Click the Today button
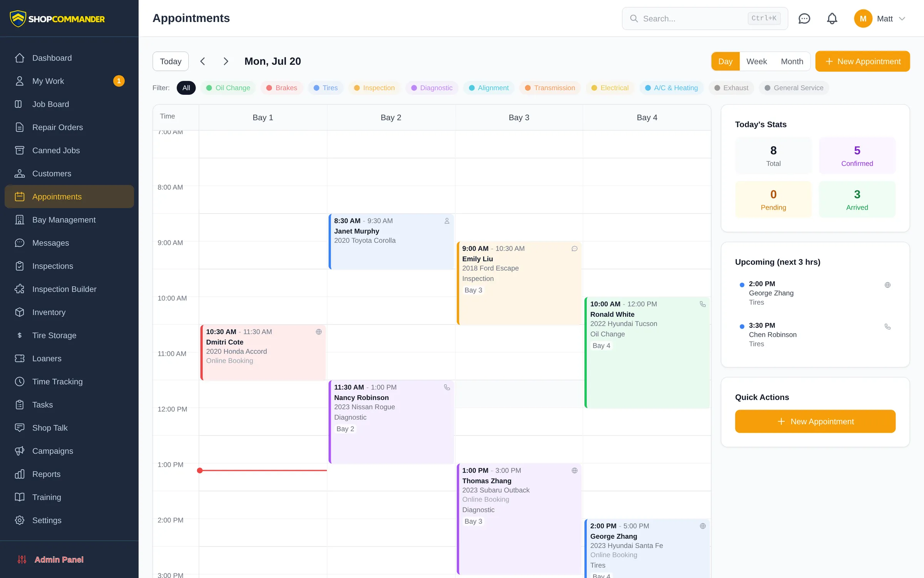924x578 pixels. tap(171, 61)
